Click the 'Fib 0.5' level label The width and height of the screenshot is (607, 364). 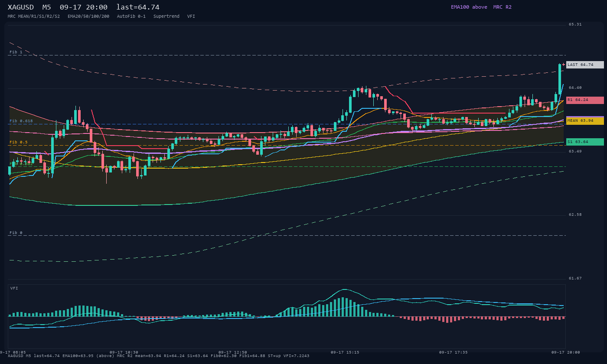[x=19, y=142]
